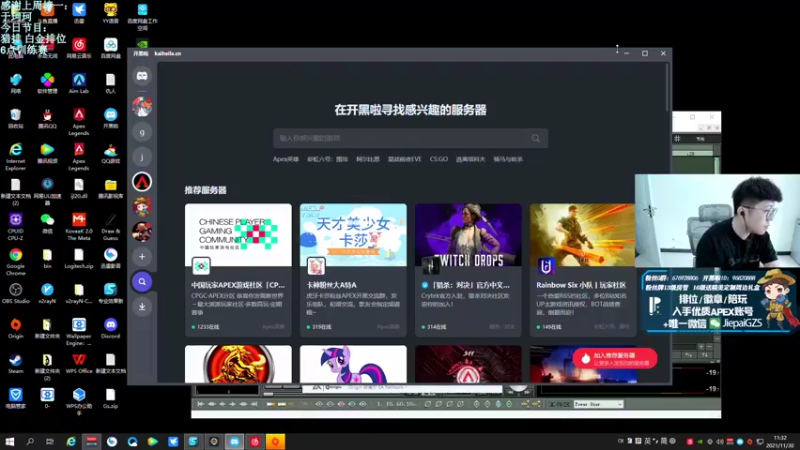Open Internet Explorer from the taskbar
Image resolution: width=800 pixels, height=450 pixels.
(71, 441)
